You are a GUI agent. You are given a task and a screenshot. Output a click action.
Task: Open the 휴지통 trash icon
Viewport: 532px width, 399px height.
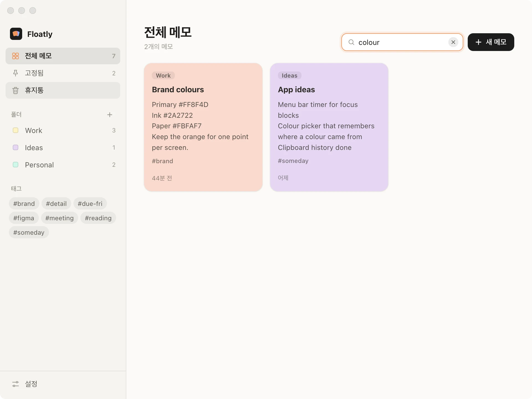[16, 90]
